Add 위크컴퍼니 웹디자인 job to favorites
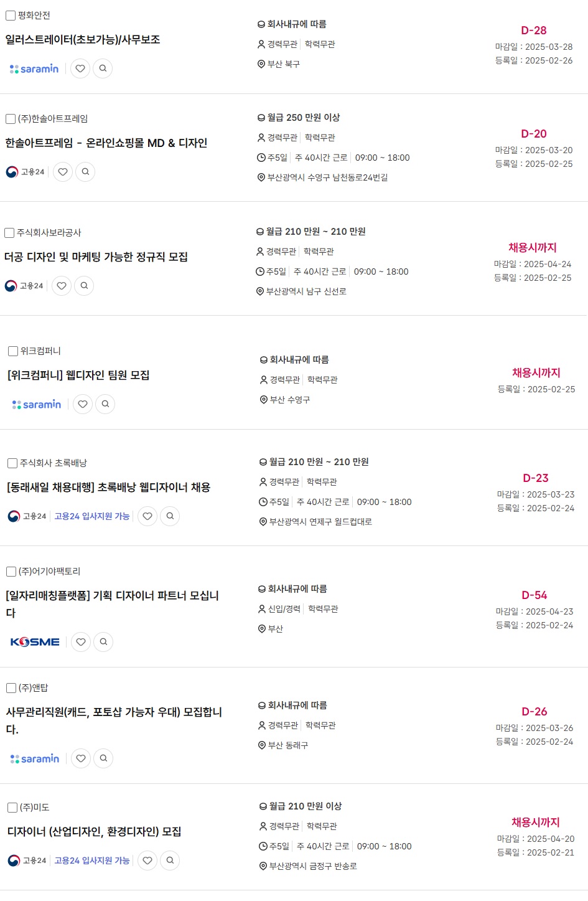This screenshot has width=588, height=901. (x=83, y=404)
